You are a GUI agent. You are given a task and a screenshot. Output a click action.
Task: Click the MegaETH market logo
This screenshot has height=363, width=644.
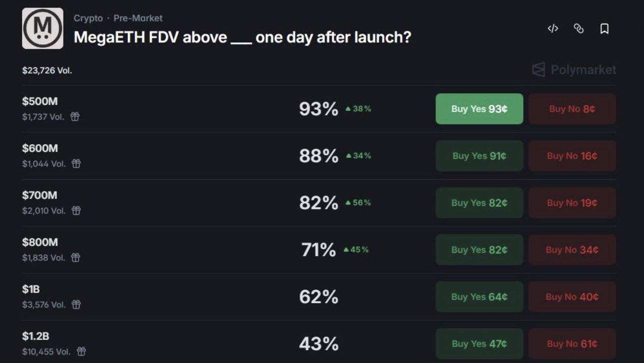pos(42,28)
